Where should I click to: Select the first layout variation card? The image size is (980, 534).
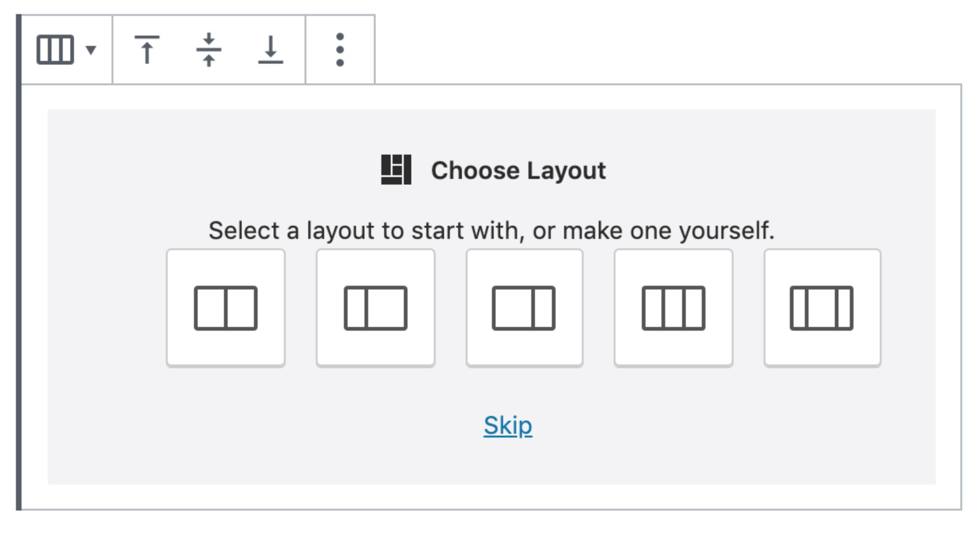click(226, 307)
